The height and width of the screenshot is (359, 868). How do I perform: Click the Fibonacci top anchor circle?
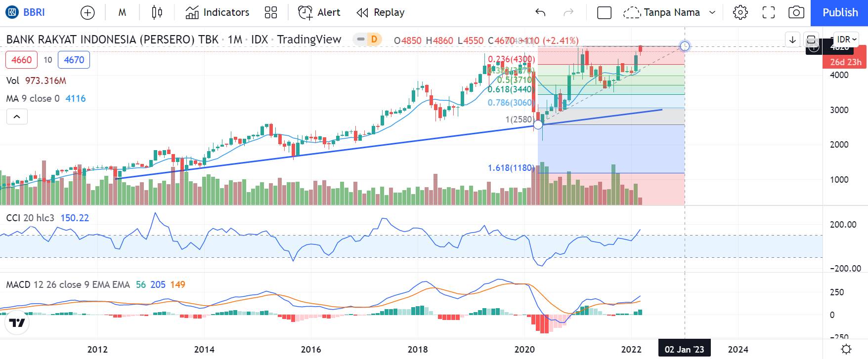click(x=685, y=46)
